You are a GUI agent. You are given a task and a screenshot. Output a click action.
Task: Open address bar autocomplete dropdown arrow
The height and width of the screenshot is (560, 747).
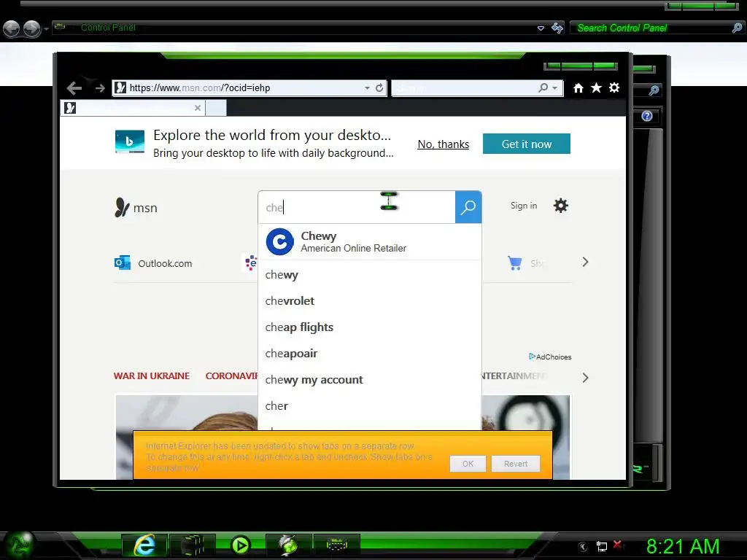pos(367,88)
